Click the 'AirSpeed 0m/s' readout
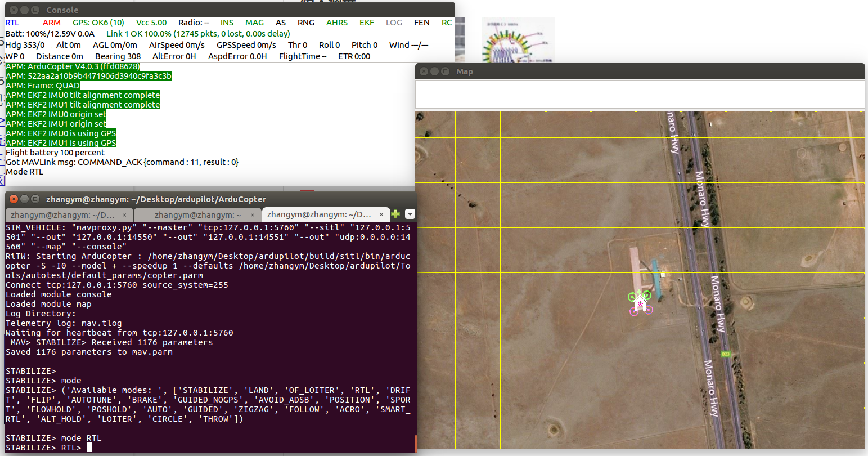The image size is (868, 456). [177, 45]
